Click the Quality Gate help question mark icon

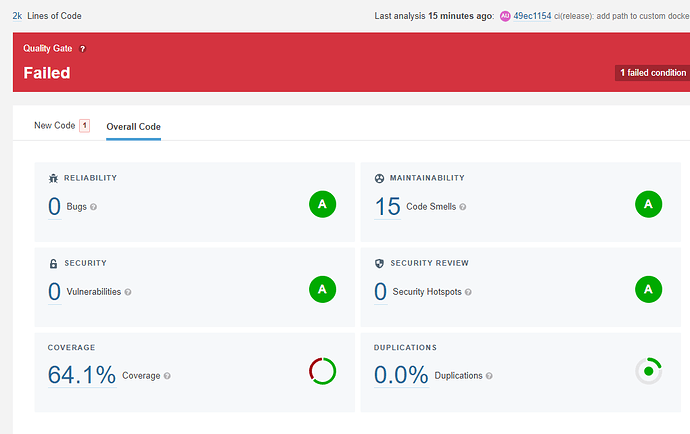[x=82, y=49]
